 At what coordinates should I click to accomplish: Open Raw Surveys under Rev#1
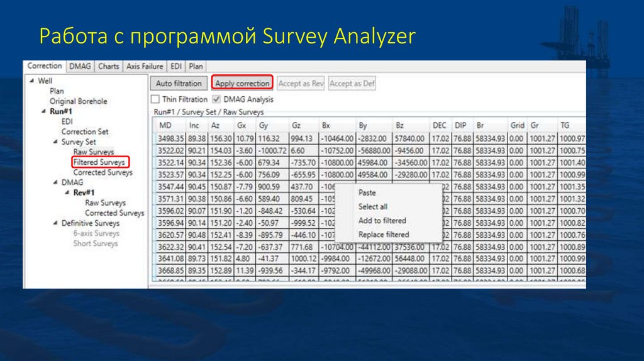pyautogui.click(x=105, y=203)
